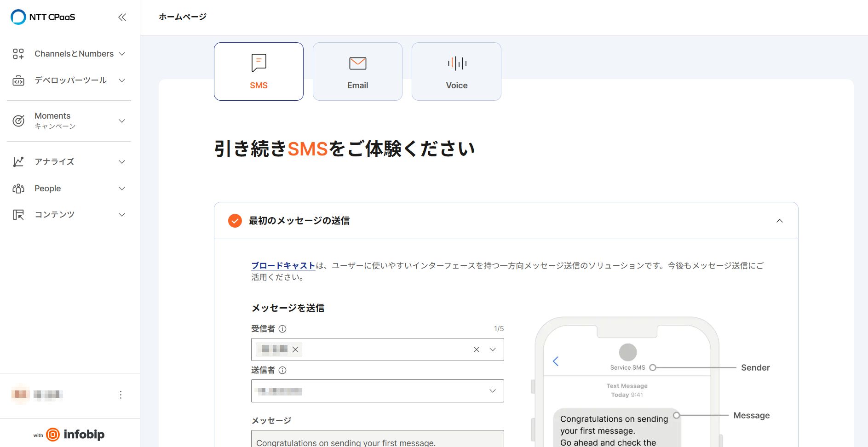Click the account name in sidebar
The image size is (868, 447).
point(48,394)
